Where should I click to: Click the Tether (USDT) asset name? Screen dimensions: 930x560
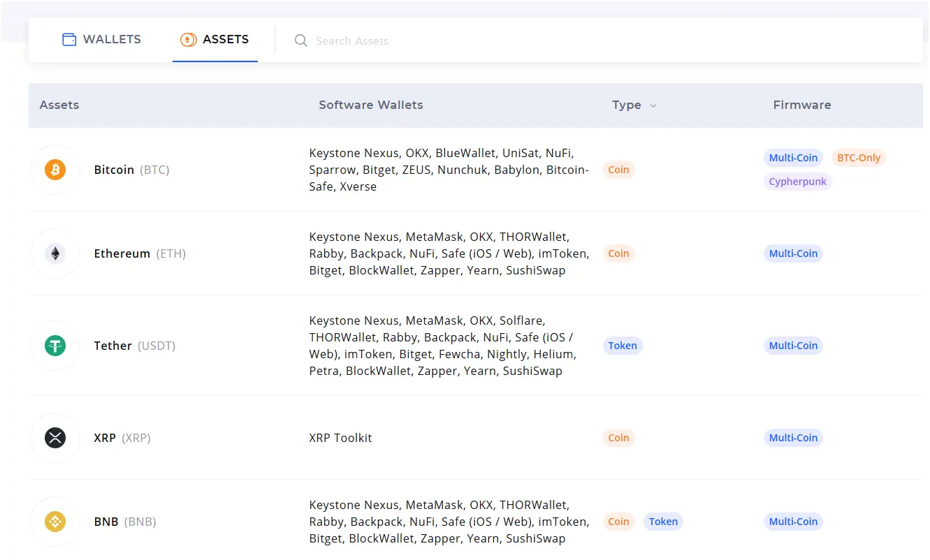click(x=135, y=346)
